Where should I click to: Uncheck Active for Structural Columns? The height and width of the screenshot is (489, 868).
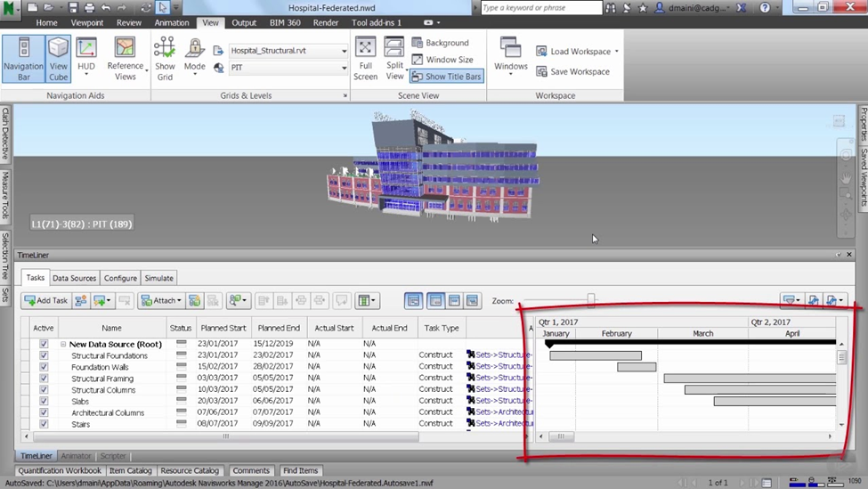pyautogui.click(x=44, y=390)
